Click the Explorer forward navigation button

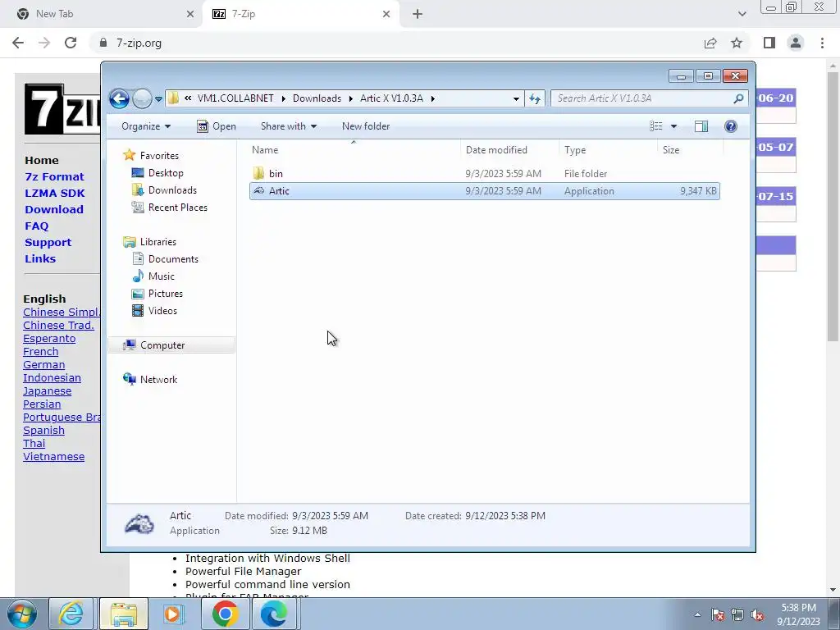142,98
